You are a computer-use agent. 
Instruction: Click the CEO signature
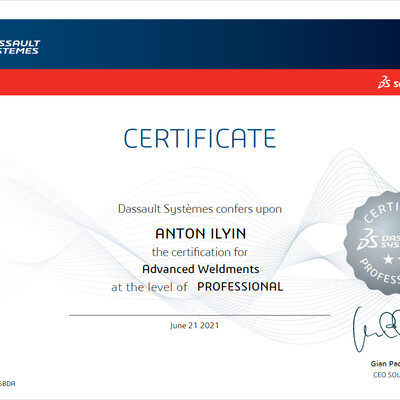pos(377,329)
